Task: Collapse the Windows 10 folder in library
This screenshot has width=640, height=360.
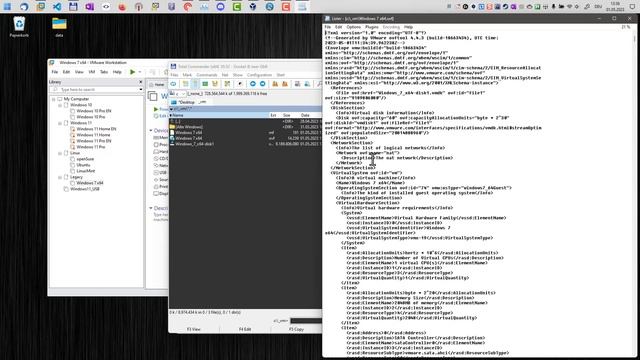Action: click(60, 105)
